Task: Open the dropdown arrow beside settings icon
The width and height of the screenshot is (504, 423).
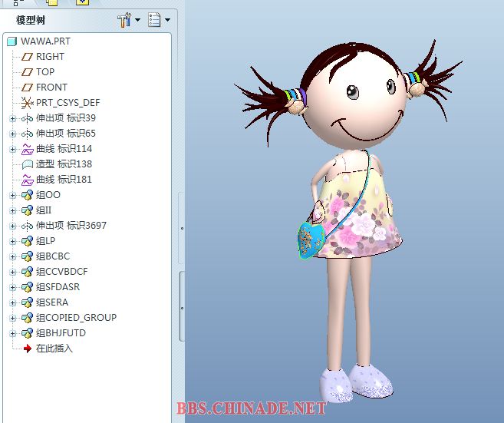Action: tap(137, 21)
